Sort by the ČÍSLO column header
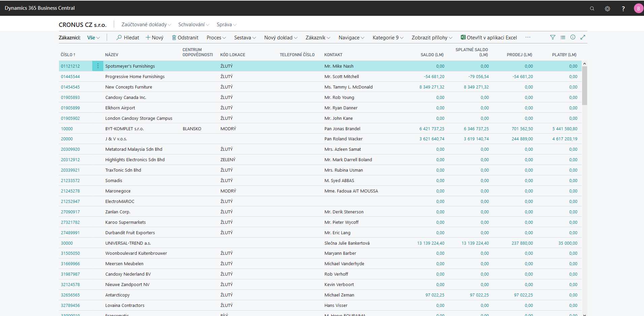This screenshot has width=644, height=316. click(x=68, y=55)
